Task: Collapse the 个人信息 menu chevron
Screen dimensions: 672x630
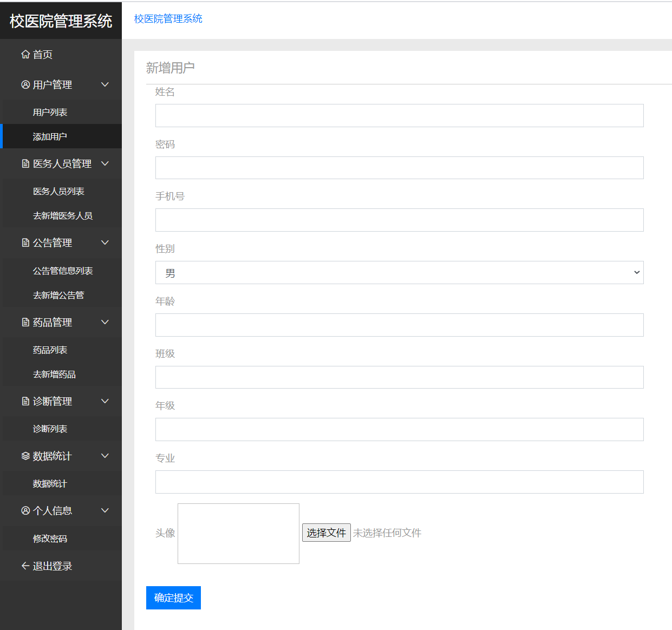Action: pos(105,510)
